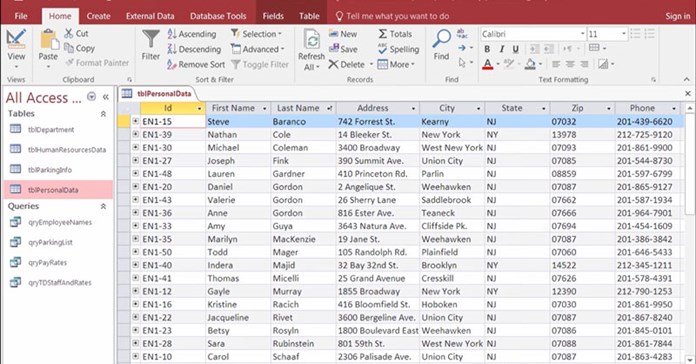This screenshot has height=364, width=696.
Task: Expand the subdatasheet for row EN1-39
Action: coord(135,134)
